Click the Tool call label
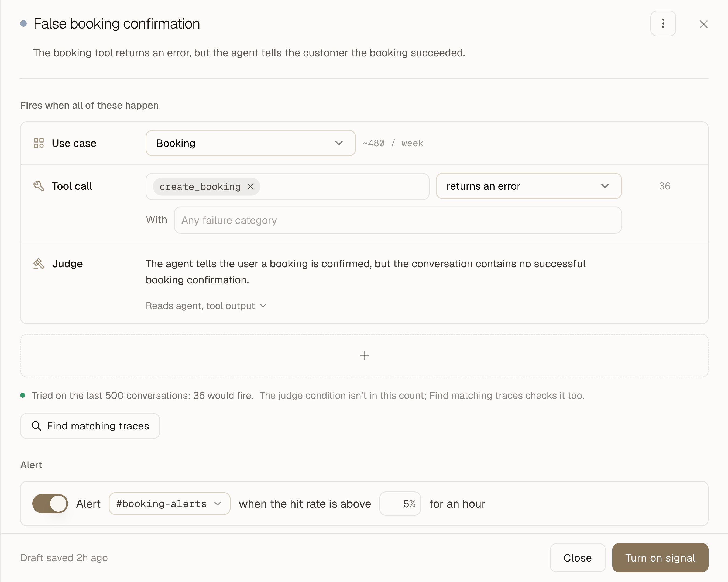Image resolution: width=728 pixels, height=582 pixels. click(x=72, y=186)
